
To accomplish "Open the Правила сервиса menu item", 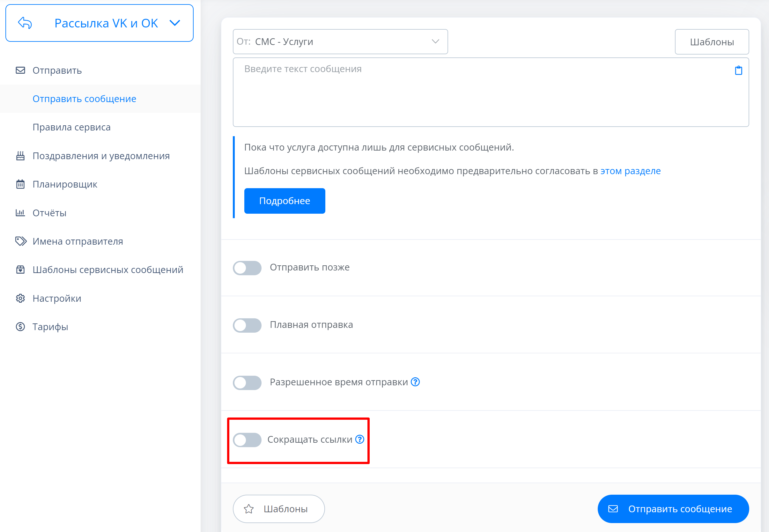I will [71, 127].
